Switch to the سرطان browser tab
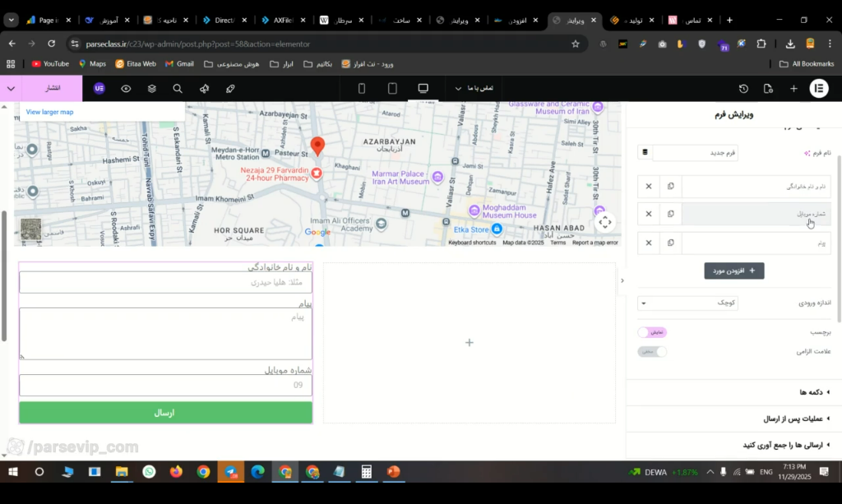Image resolution: width=842 pixels, height=504 pixels. click(x=343, y=20)
